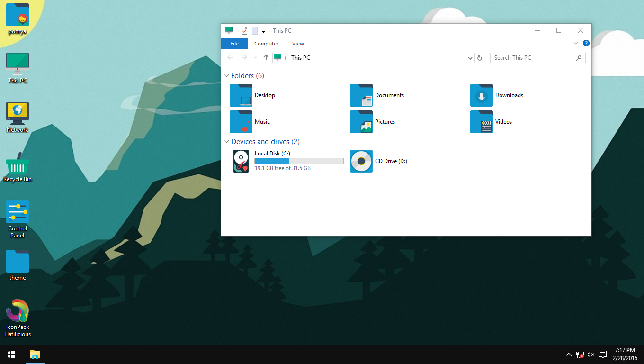Image resolution: width=644 pixels, height=364 pixels.
Task: Click inside the Search This PC field
Action: (x=530, y=57)
